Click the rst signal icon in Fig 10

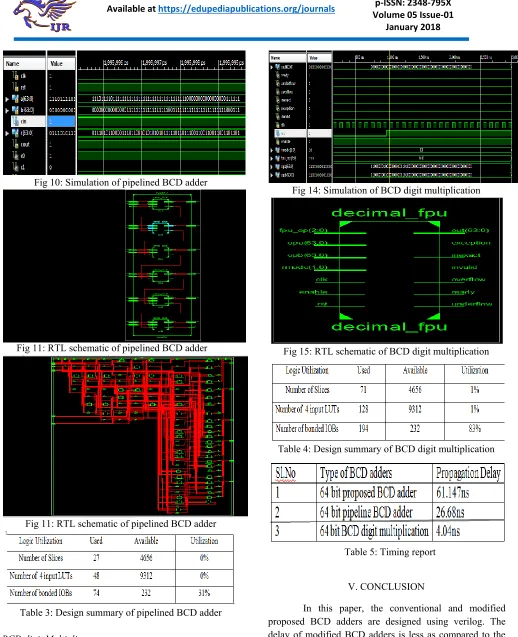point(16,87)
